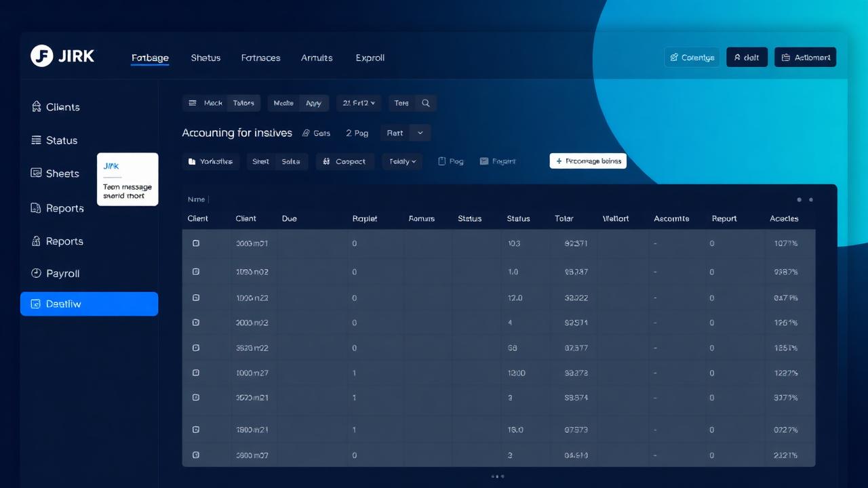This screenshot has height=488, width=868.
Task: Click the Medte button
Action: (283, 103)
